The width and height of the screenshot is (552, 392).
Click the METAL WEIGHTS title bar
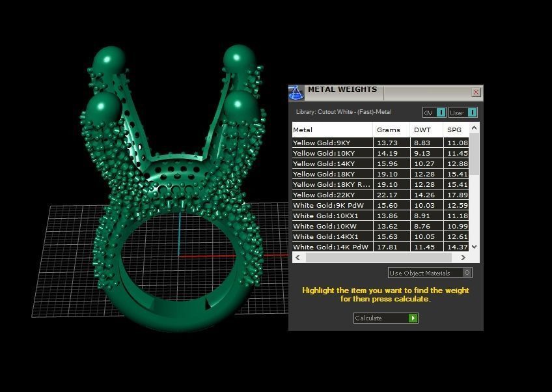385,93
